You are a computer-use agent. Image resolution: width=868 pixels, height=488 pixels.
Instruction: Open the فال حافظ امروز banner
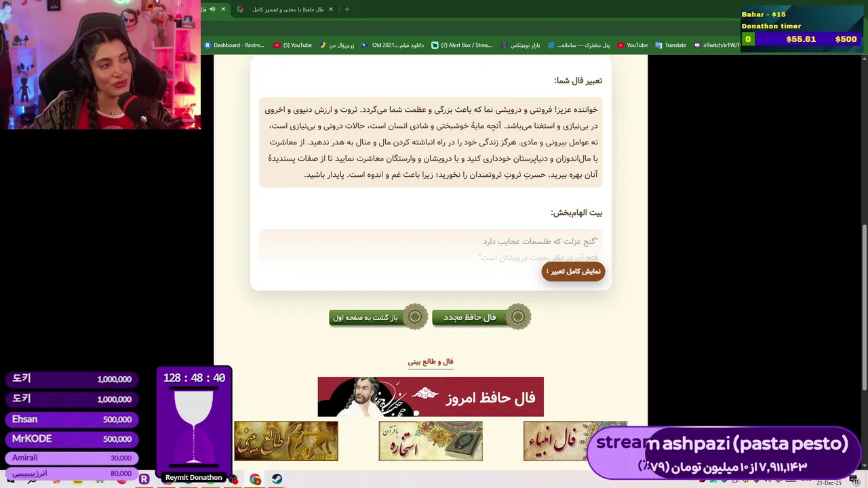click(x=431, y=396)
